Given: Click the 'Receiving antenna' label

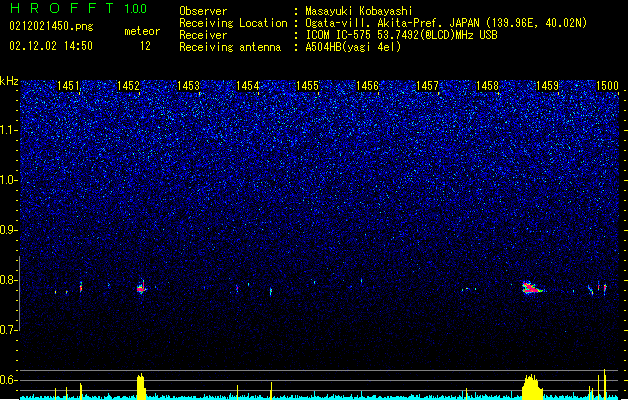Looking at the screenshot, I should click(x=230, y=47).
